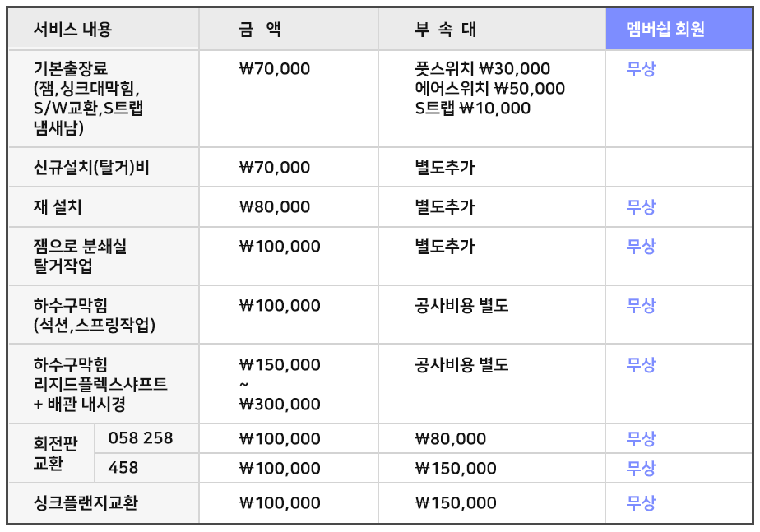Click 무상 in 잼으로 분쇄실 탈거작업 row

641,246
